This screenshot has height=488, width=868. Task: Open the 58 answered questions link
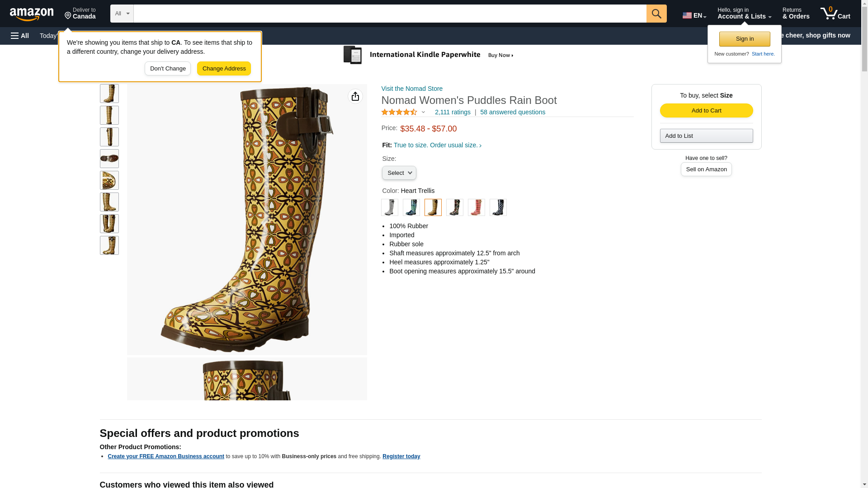tap(512, 112)
